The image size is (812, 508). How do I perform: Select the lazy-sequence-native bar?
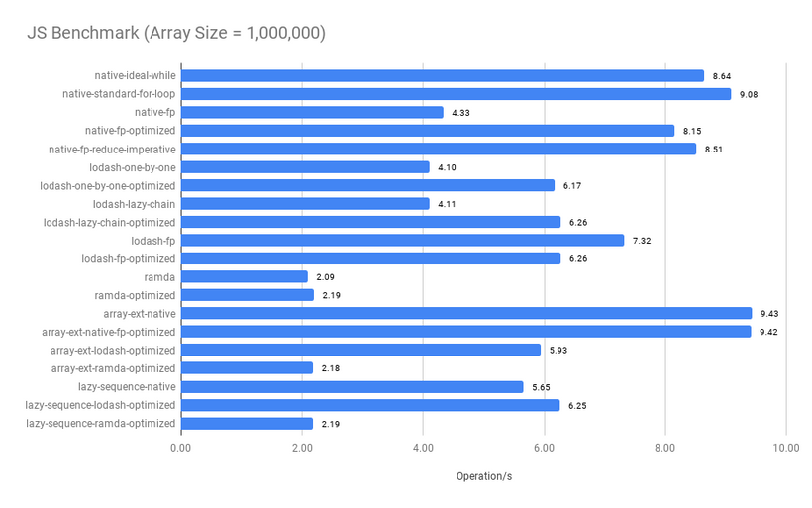353,387
